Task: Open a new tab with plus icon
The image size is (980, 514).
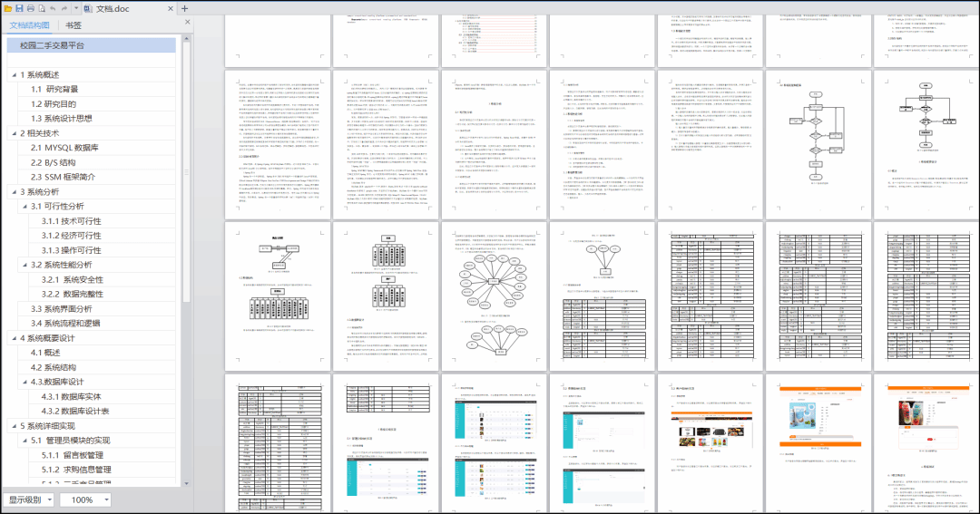Action: pos(184,8)
